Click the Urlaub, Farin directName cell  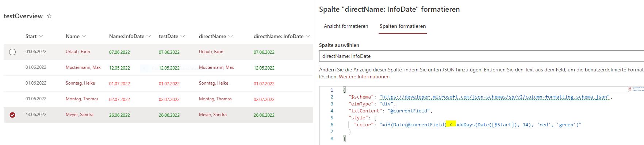pyautogui.click(x=211, y=52)
